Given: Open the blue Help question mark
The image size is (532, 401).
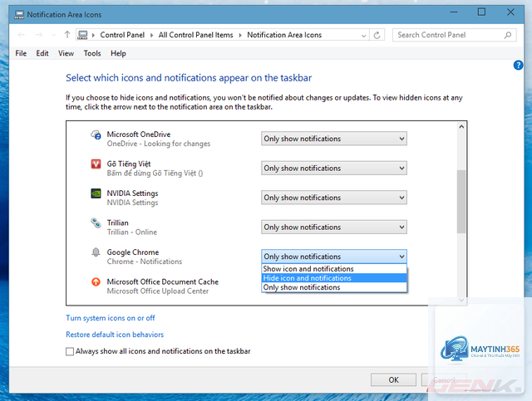Looking at the screenshot, I should pyautogui.click(x=518, y=65).
